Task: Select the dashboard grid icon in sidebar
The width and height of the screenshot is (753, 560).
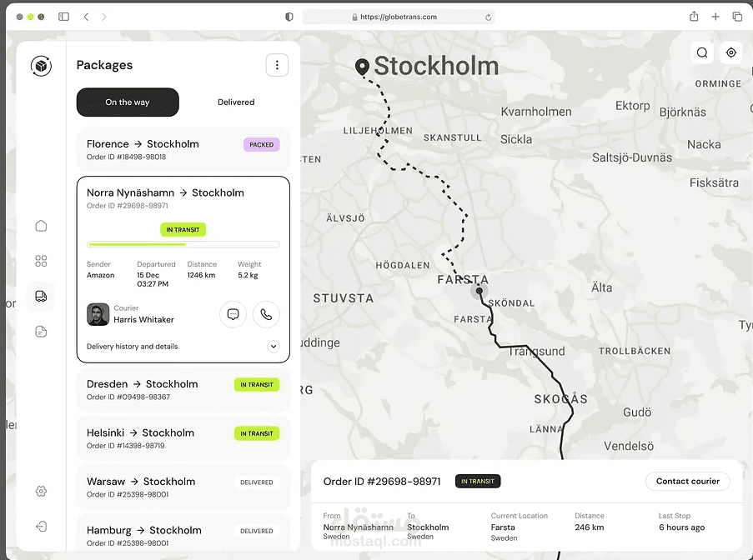Action: pyautogui.click(x=41, y=261)
